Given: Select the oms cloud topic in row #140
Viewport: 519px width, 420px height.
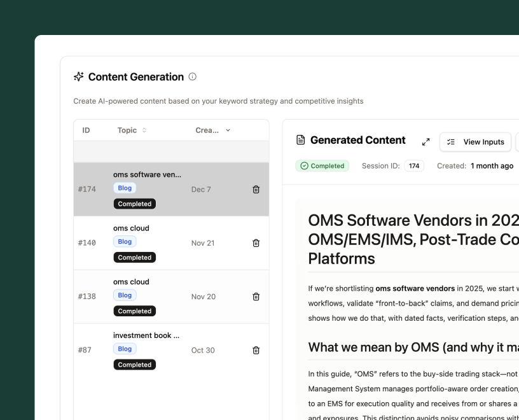Looking at the screenshot, I should (131, 228).
